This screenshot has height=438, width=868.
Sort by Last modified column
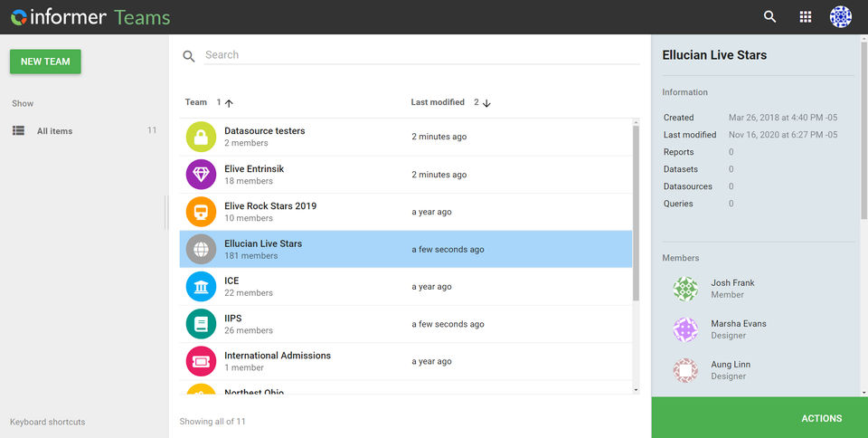tap(438, 102)
